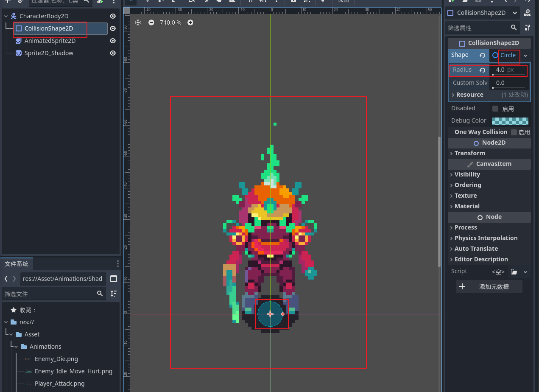This screenshot has height=392, width=539.
Task: Select the 收藏 favorites row
Action: (24, 310)
